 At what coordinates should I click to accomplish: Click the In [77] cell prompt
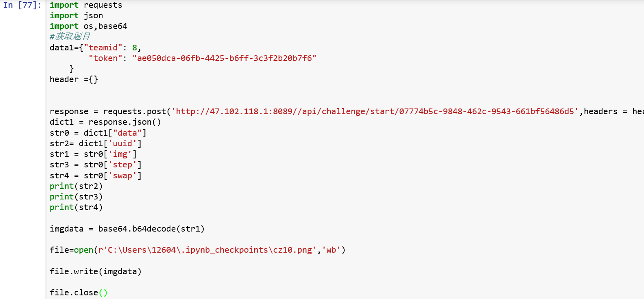point(22,5)
